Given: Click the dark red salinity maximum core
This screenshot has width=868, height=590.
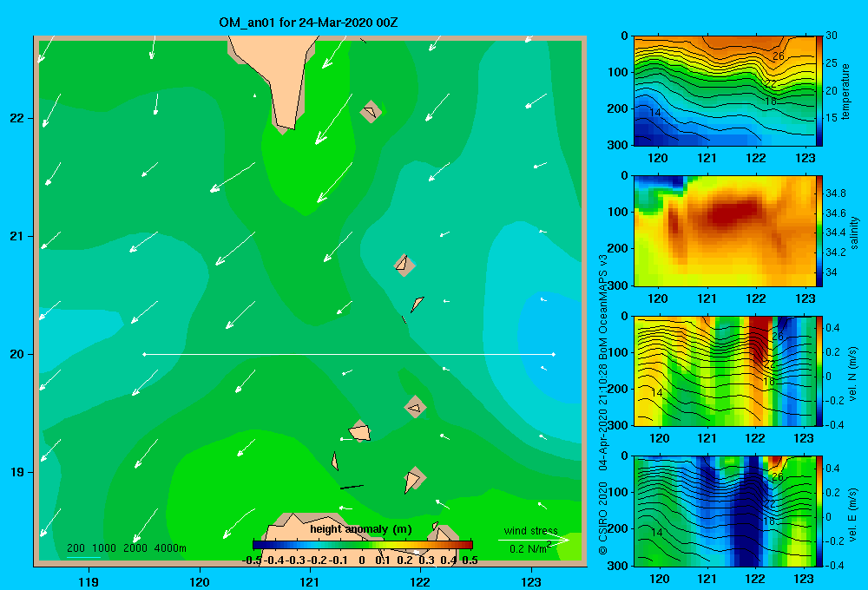Looking at the screenshot, I should point(733,213).
